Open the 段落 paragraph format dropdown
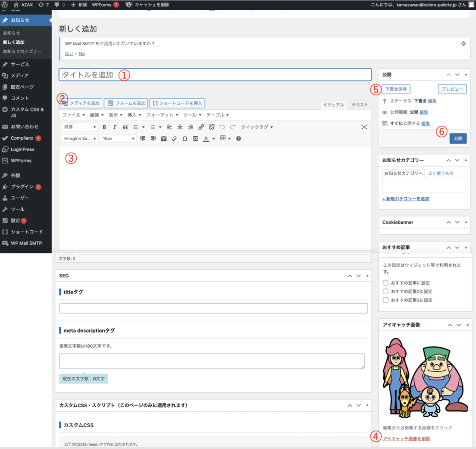This screenshot has height=449, width=476. pos(79,127)
